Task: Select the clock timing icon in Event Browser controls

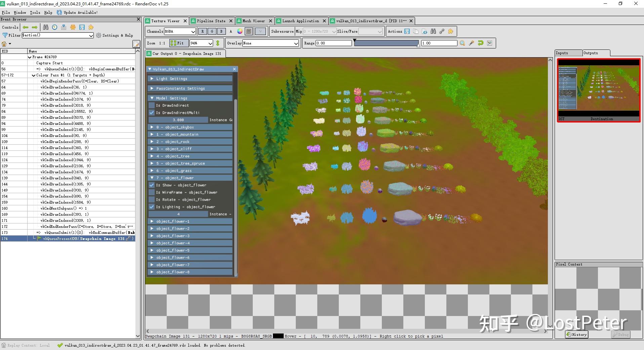Action: click(x=54, y=27)
